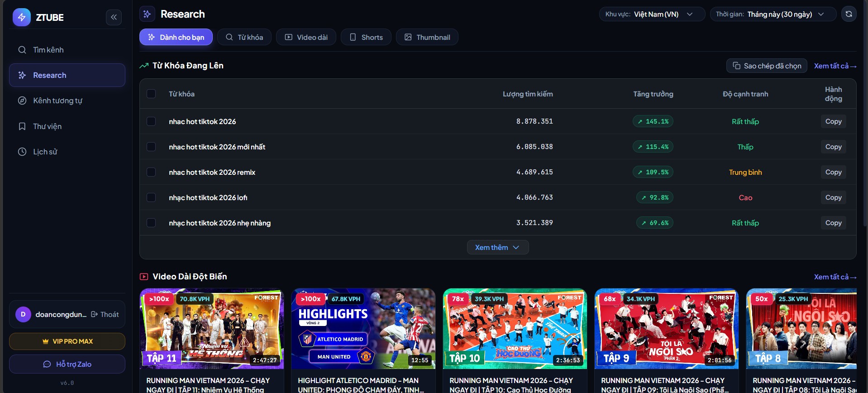Open the Running Man TẬP 10 video thumbnail

[x=515, y=329]
